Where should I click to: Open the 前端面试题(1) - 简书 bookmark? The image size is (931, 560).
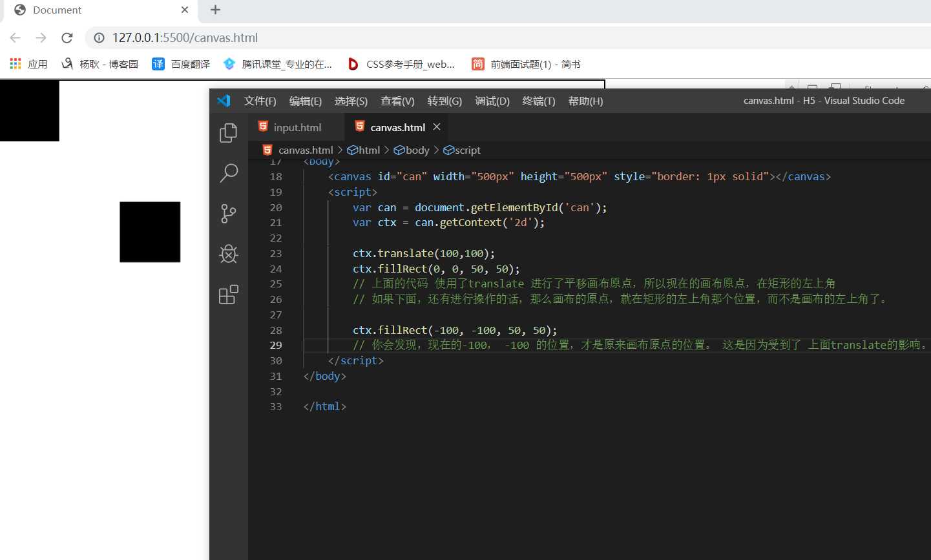coord(527,64)
